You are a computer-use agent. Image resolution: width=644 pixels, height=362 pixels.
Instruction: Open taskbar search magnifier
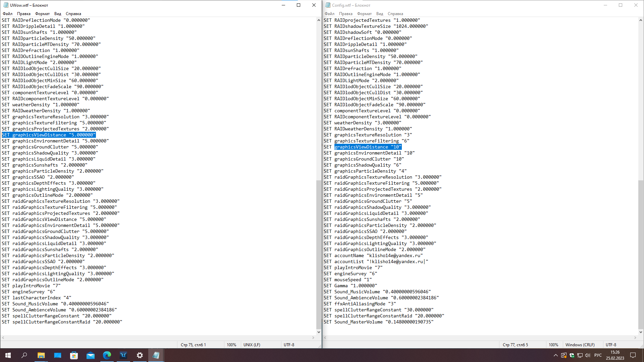click(x=24, y=355)
